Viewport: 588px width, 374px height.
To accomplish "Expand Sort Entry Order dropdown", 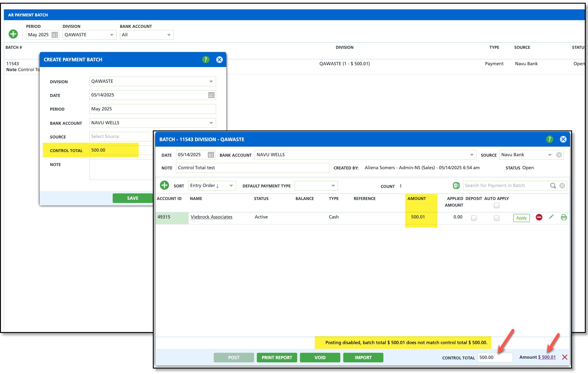I will tap(231, 186).
